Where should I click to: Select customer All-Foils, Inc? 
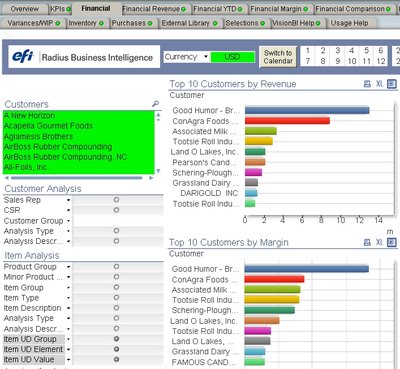pos(79,167)
